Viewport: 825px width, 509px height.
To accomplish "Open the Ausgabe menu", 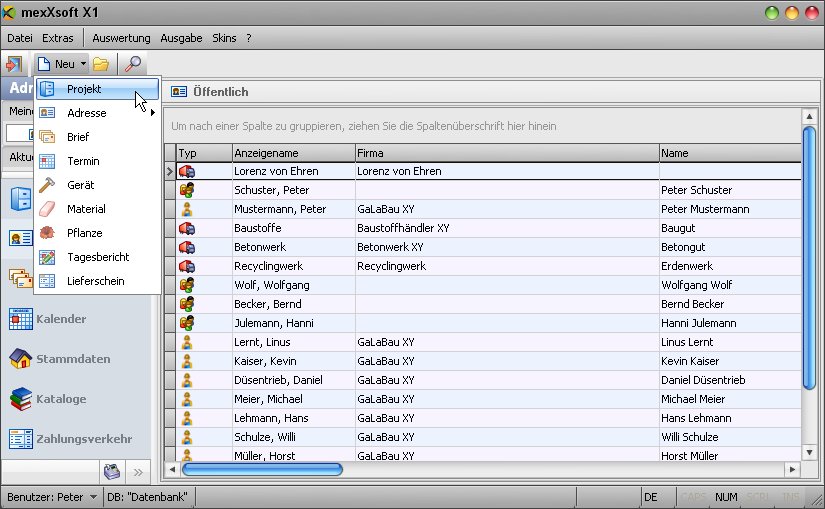I will click(181, 38).
